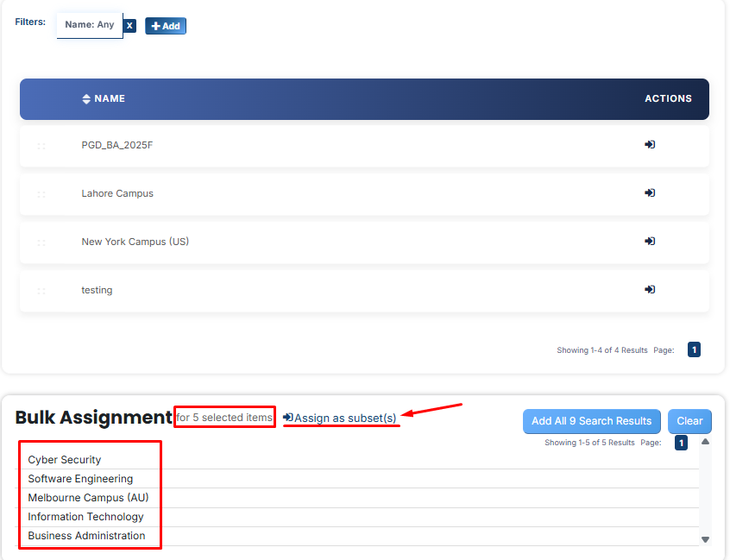Remove the Name: Any filter
Image resolution: width=730 pixels, height=560 pixels.
click(130, 26)
